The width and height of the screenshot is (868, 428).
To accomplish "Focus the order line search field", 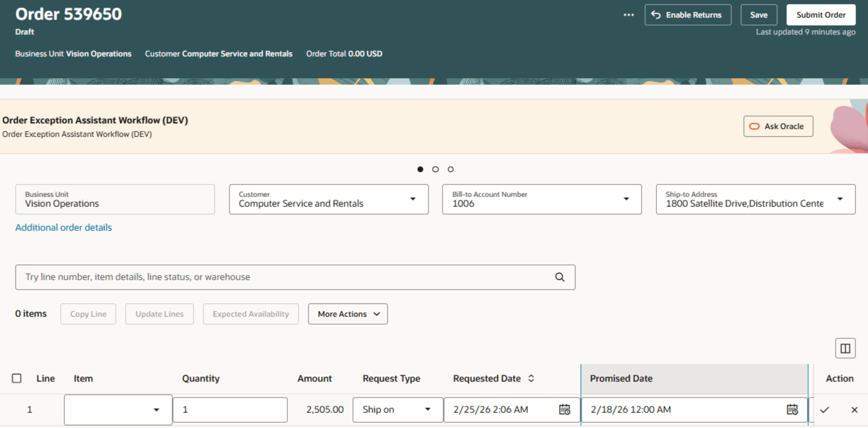I will tap(295, 277).
